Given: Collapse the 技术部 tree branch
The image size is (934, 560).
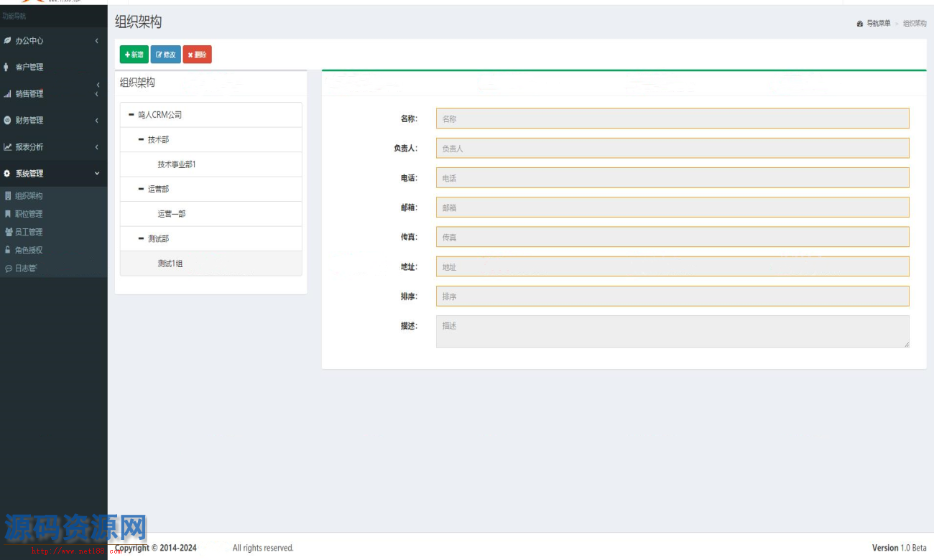Looking at the screenshot, I should (141, 140).
